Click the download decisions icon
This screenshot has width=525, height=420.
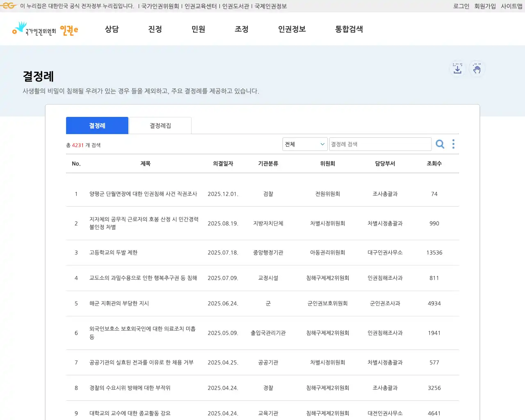tap(457, 68)
